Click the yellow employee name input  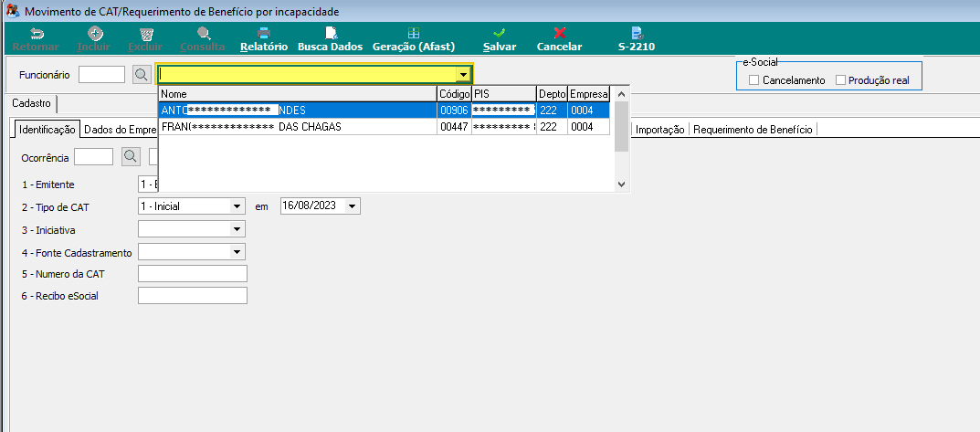point(306,74)
